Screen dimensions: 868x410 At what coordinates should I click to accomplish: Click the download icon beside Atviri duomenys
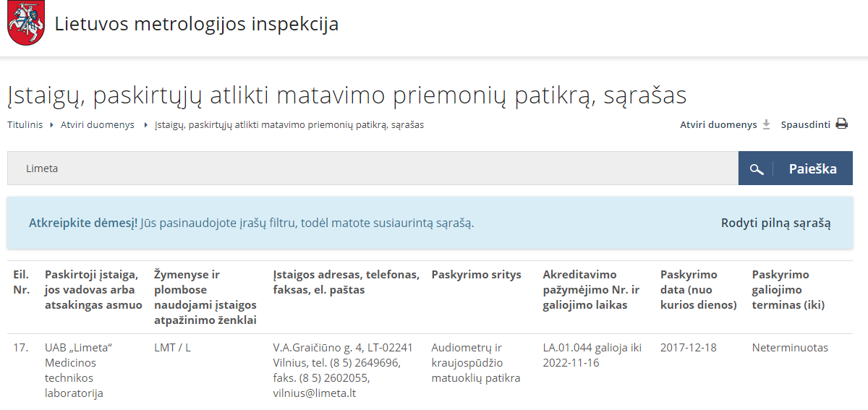point(767,124)
